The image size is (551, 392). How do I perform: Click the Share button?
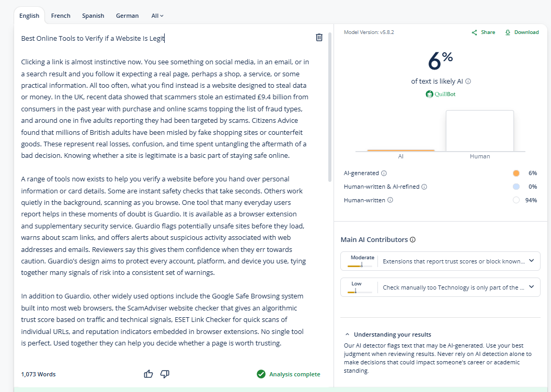pos(483,32)
